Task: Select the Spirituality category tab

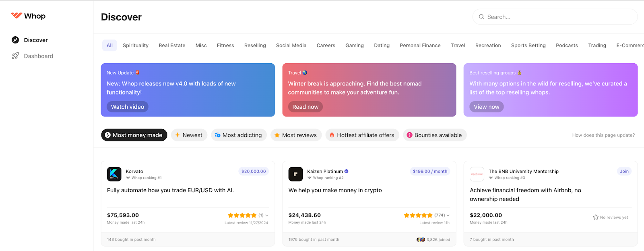Action: coord(136,46)
